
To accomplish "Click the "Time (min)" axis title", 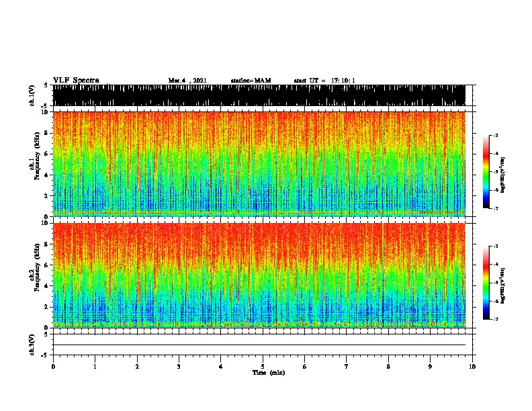I will [269, 373].
